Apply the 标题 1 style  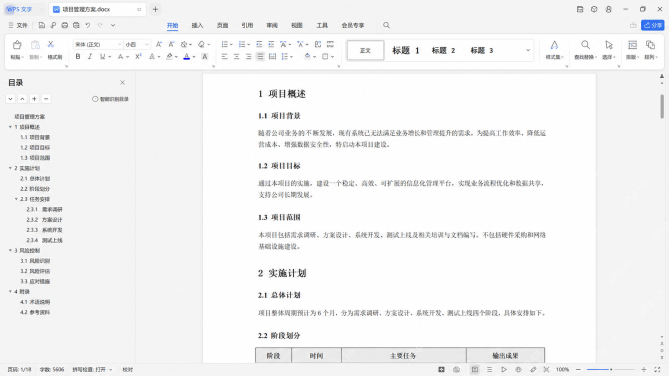coord(406,50)
